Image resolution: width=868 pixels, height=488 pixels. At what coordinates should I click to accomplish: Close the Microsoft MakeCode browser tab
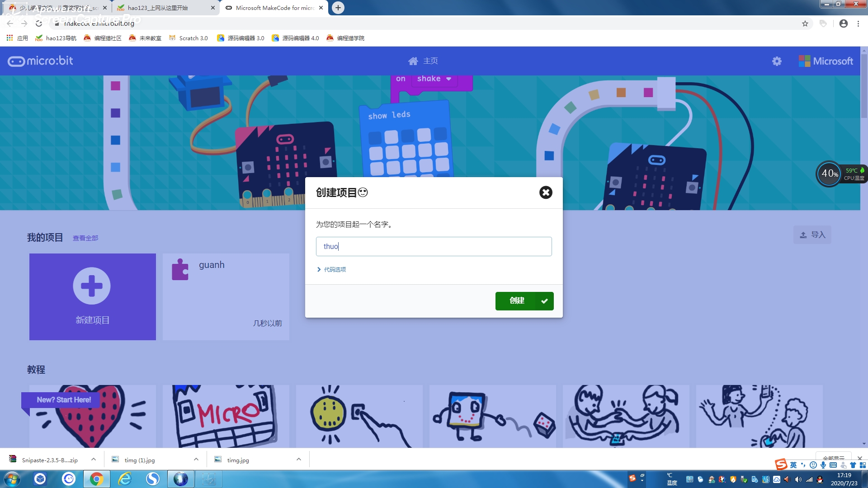coord(321,8)
